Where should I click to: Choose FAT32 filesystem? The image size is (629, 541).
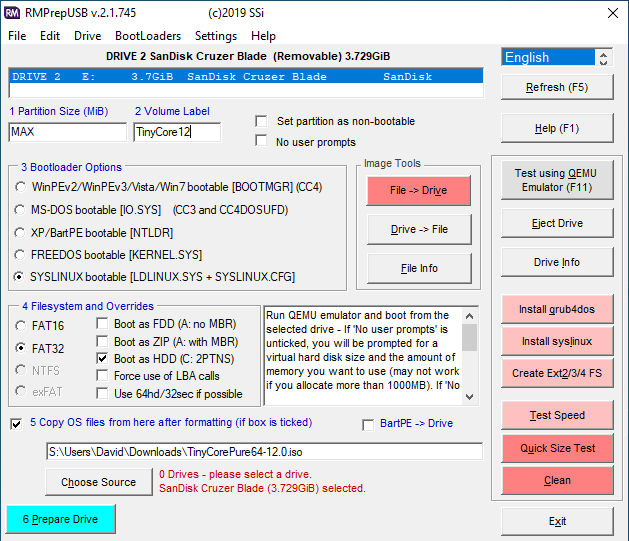click(x=20, y=348)
